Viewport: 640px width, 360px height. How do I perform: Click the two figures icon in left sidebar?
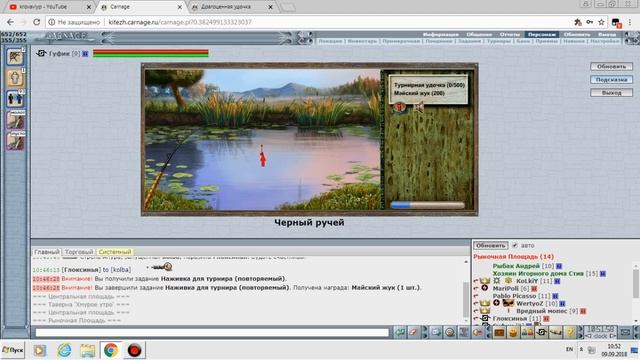click(15, 99)
